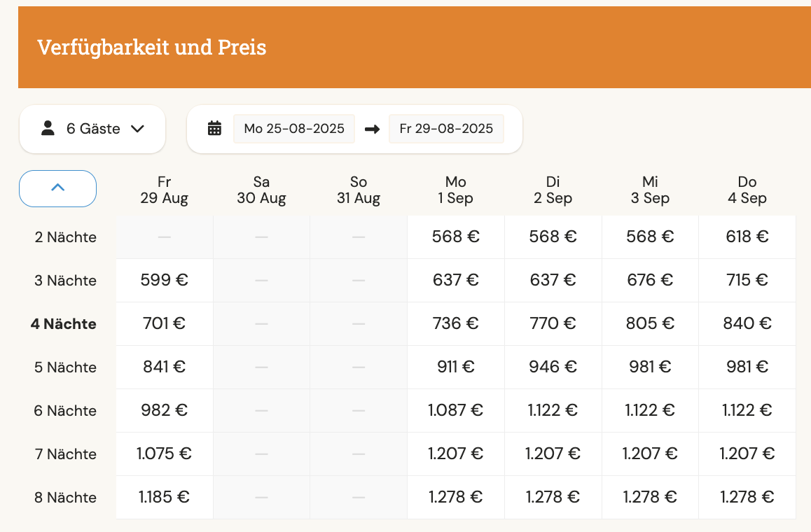Choose 2 Nächte from Do 4 Sep for 618 €
811x532 pixels.
click(x=747, y=237)
